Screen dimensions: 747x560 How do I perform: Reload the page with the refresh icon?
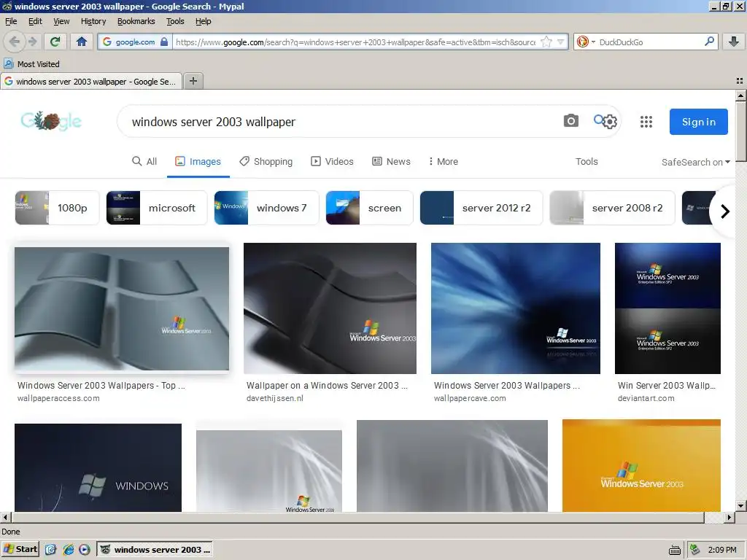(x=55, y=42)
